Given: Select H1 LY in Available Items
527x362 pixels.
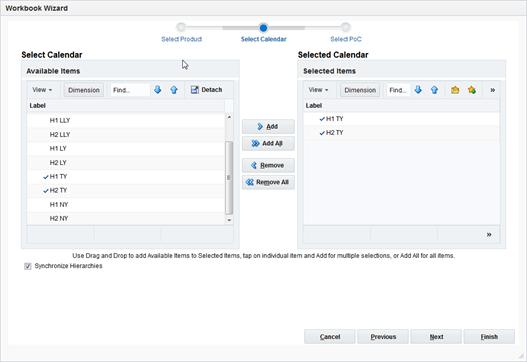Looking at the screenshot, I should tap(126, 149).
